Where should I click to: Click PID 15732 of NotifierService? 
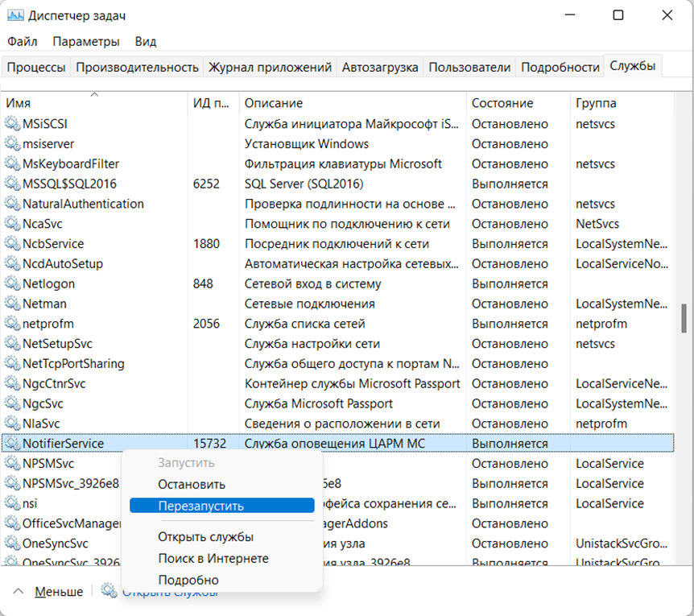[x=210, y=444]
